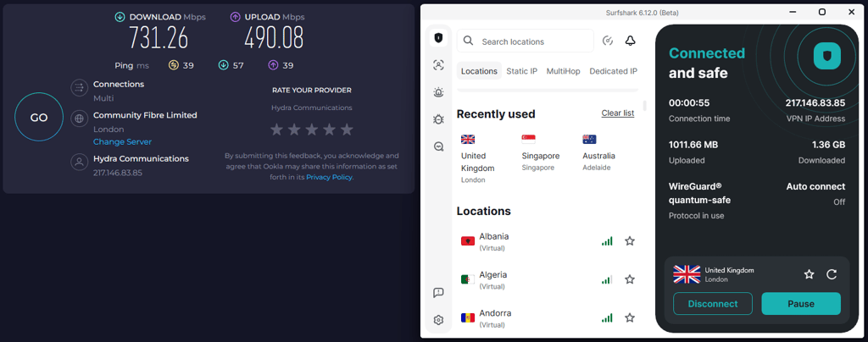868x342 pixels.
Task: Click the speed test gauge icon
Action: [608, 41]
